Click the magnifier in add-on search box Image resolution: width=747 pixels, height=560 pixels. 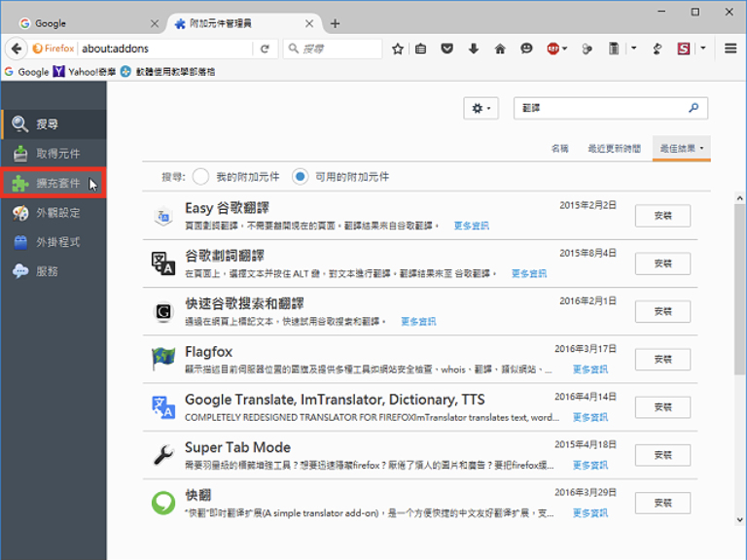pyautogui.click(x=694, y=108)
